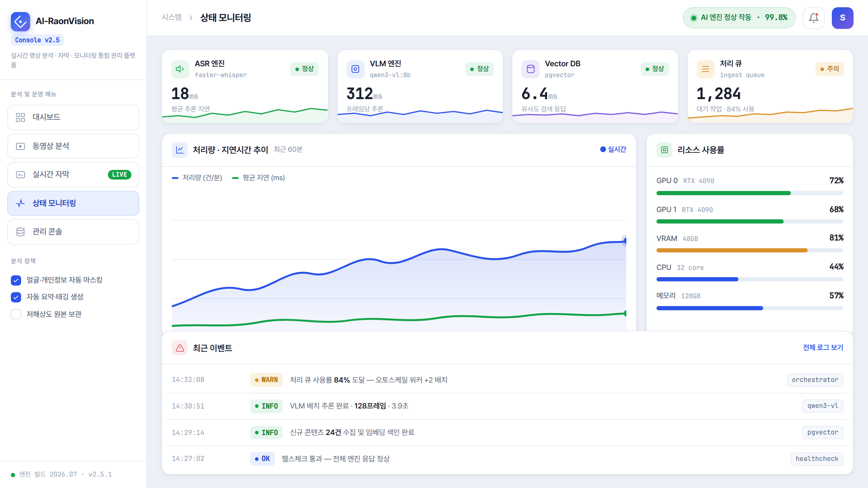Click the 처리 큐 queue icon

coord(705,69)
